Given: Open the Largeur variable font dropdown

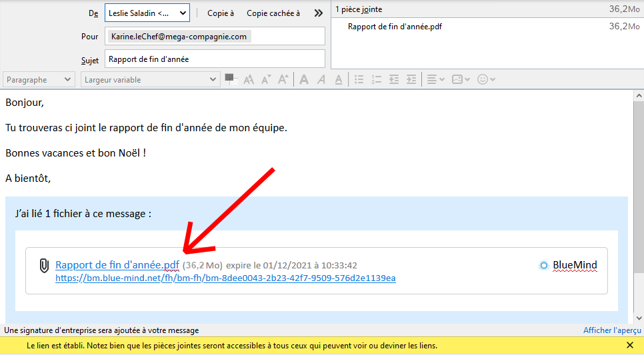Looking at the screenshot, I should tap(150, 80).
